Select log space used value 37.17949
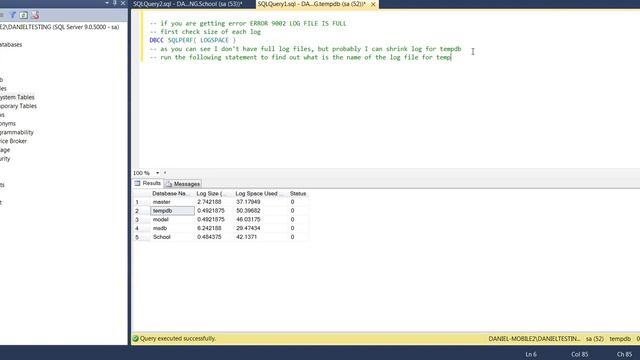 (x=260, y=202)
